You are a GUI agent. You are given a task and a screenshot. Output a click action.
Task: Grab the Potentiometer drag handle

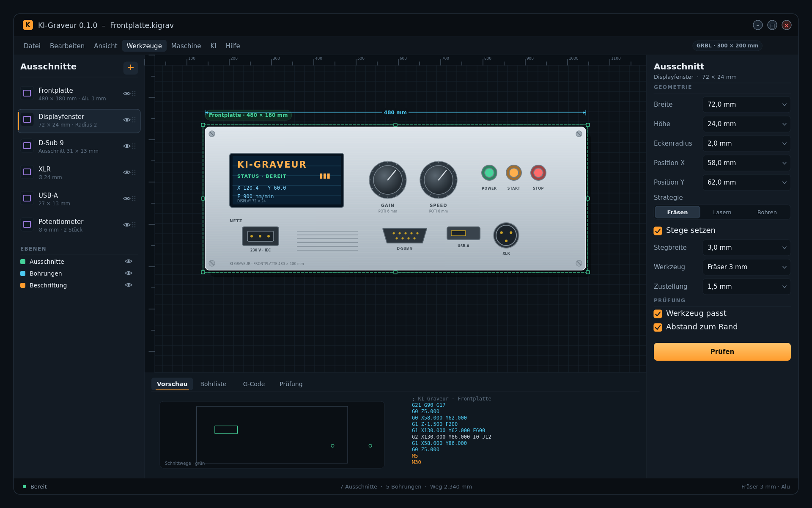click(134, 225)
